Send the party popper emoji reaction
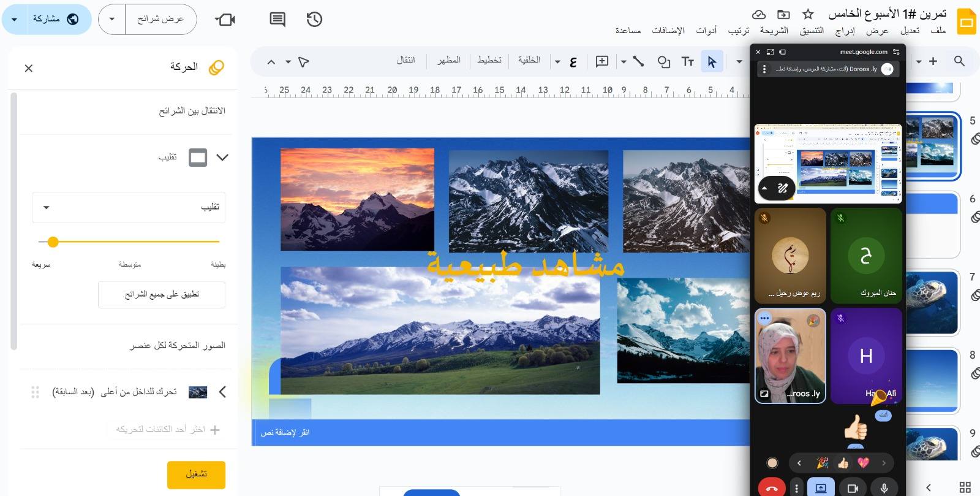 click(823, 463)
